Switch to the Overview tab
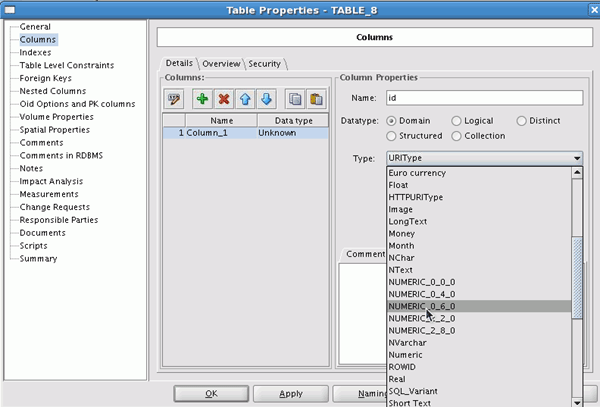Viewport: 600px width, 407px height. point(221,64)
